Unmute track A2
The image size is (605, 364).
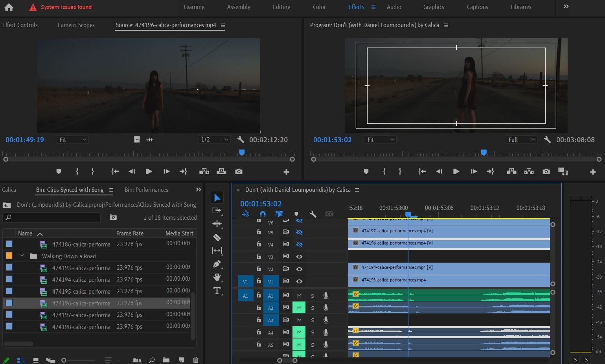[299, 308]
